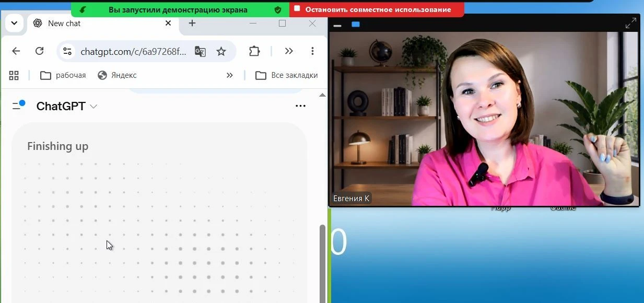View site information for chatgpt.com
Screen dimensions: 644x303
(67, 51)
